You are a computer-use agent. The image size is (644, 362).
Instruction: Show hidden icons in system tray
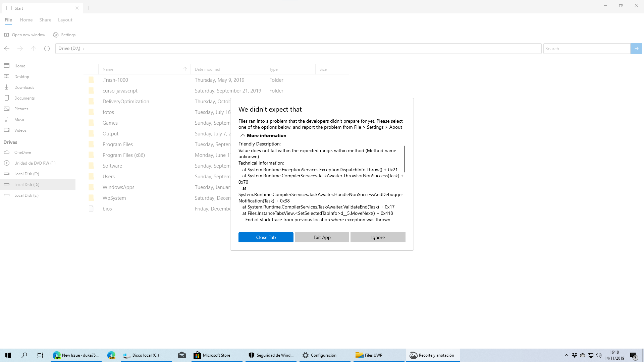click(566, 355)
